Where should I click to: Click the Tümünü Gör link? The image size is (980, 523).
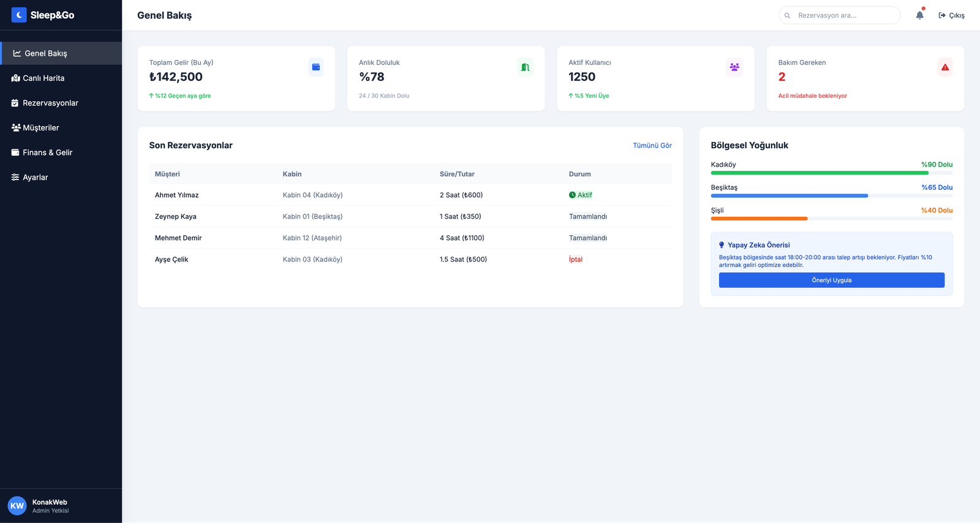(x=652, y=146)
